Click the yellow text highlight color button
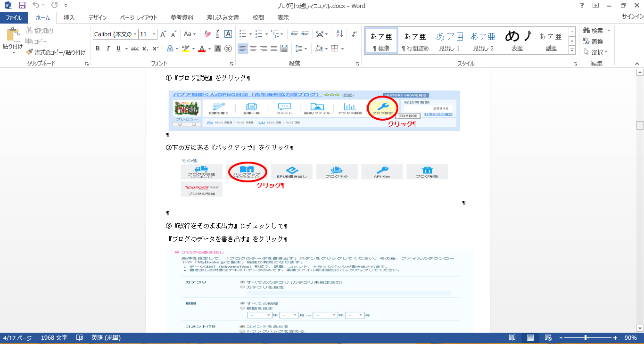The height and width of the screenshot is (344, 644). (185, 49)
